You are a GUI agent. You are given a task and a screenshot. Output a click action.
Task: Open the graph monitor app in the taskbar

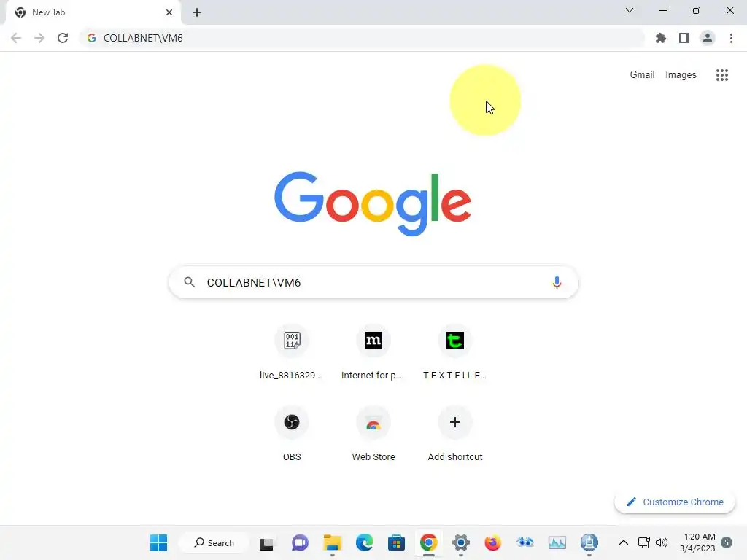click(557, 542)
